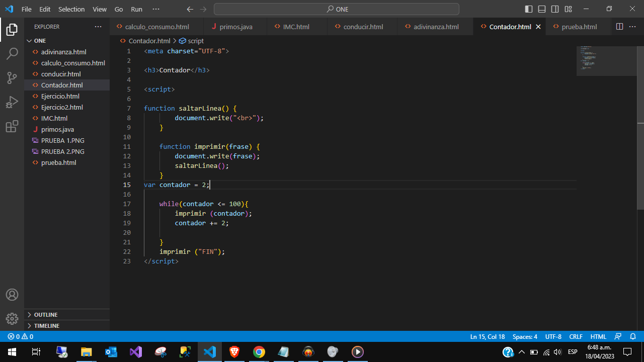Toggle the bottom panel
This screenshot has width=644, height=362.
click(542, 9)
